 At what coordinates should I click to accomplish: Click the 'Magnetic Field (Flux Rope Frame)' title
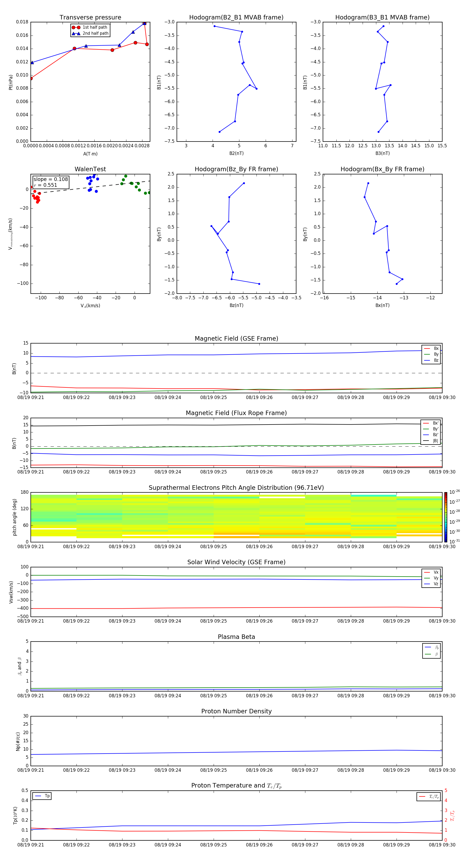tap(236, 413)
